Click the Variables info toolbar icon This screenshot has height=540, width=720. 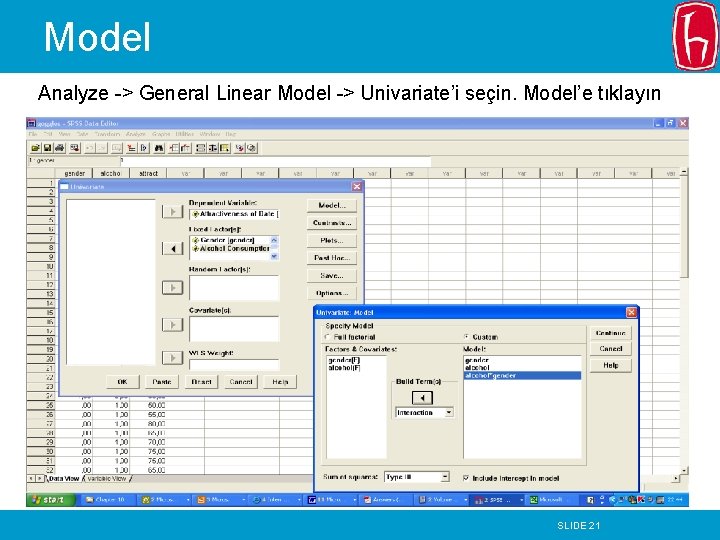click(x=144, y=148)
